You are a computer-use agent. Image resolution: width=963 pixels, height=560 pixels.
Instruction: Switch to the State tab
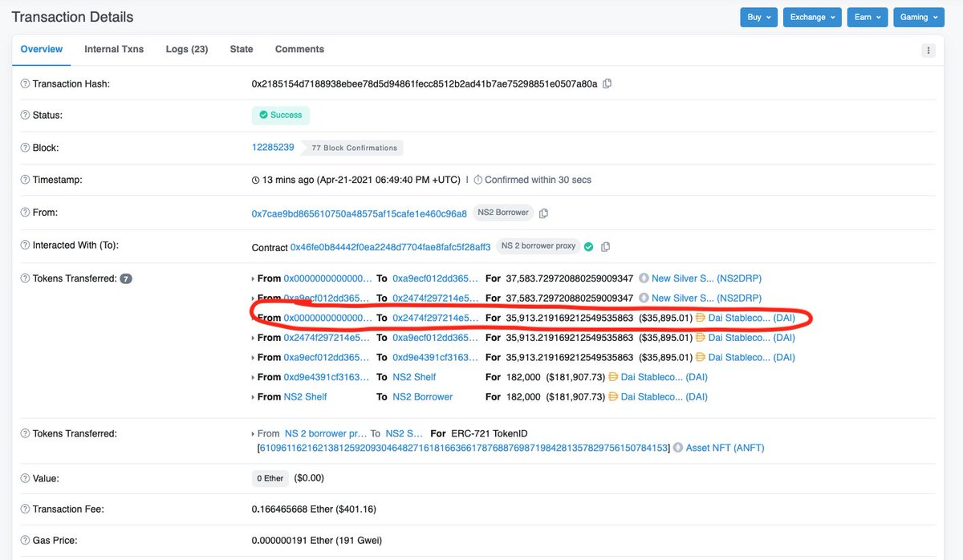coord(242,49)
